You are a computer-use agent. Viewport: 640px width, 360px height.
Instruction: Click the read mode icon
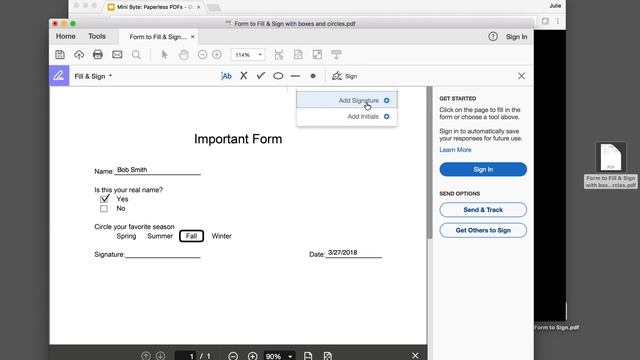336,55
